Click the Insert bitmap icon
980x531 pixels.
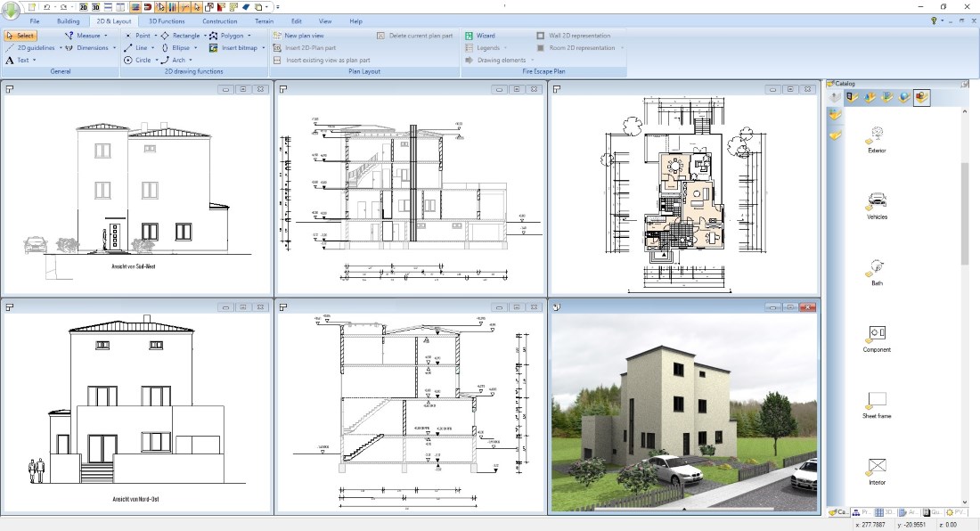(213, 47)
